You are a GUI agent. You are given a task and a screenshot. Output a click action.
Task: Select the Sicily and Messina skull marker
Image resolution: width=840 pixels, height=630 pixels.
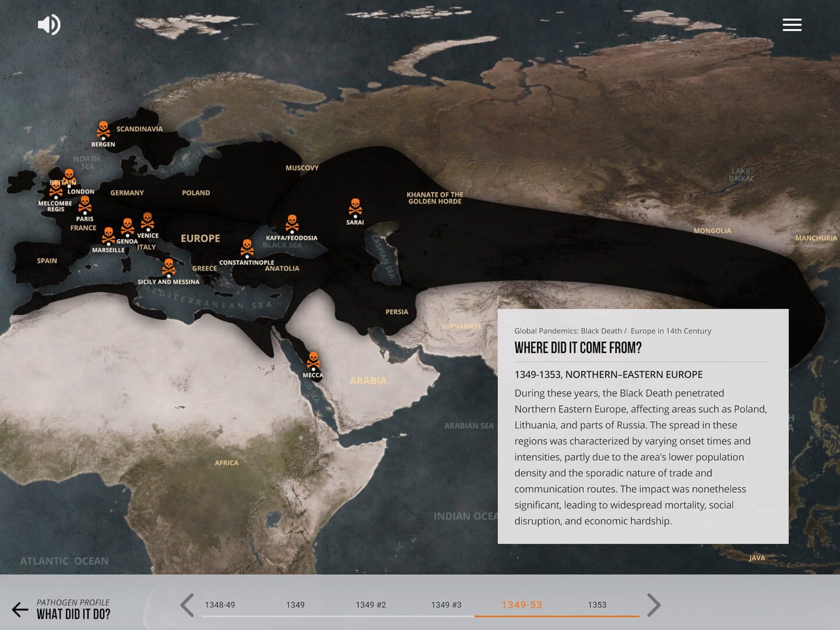(x=168, y=267)
